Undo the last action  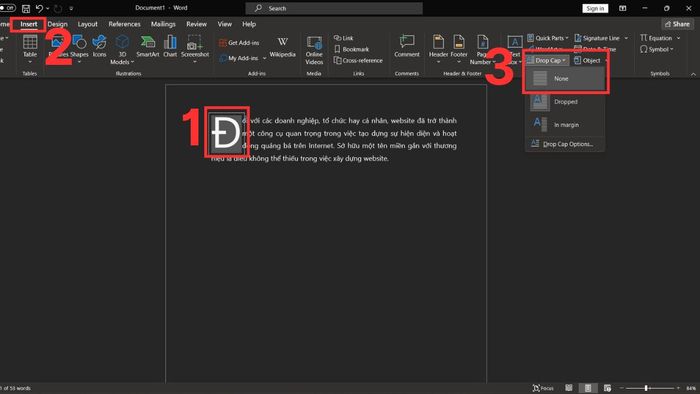(x=39, y=8)
